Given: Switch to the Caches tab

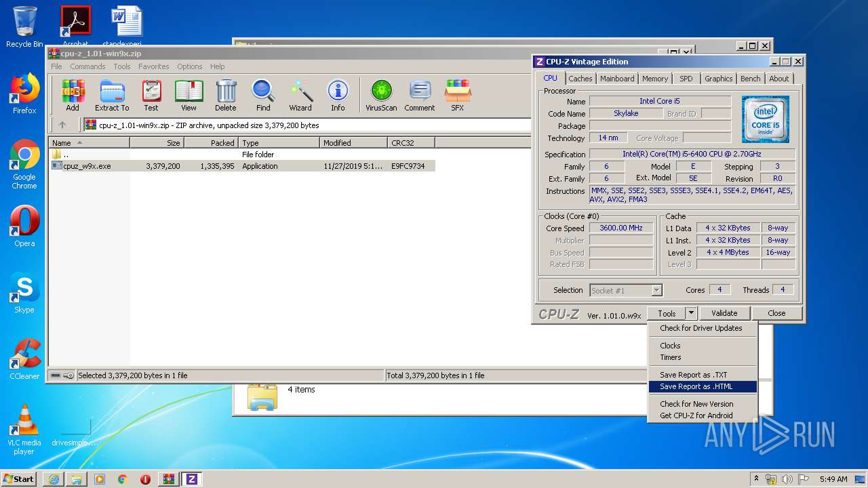Looking at the screenshot, I should [x=580, y=79].
